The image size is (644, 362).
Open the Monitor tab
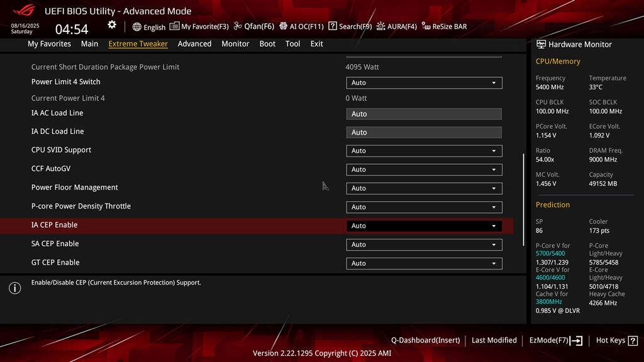[x=235, y=44]
